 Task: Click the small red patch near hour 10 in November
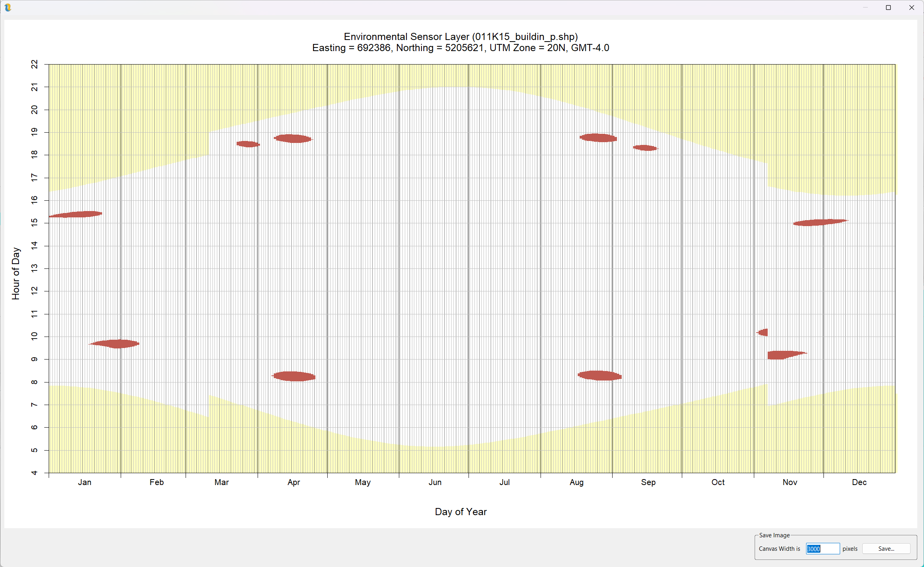pos(764,332)
